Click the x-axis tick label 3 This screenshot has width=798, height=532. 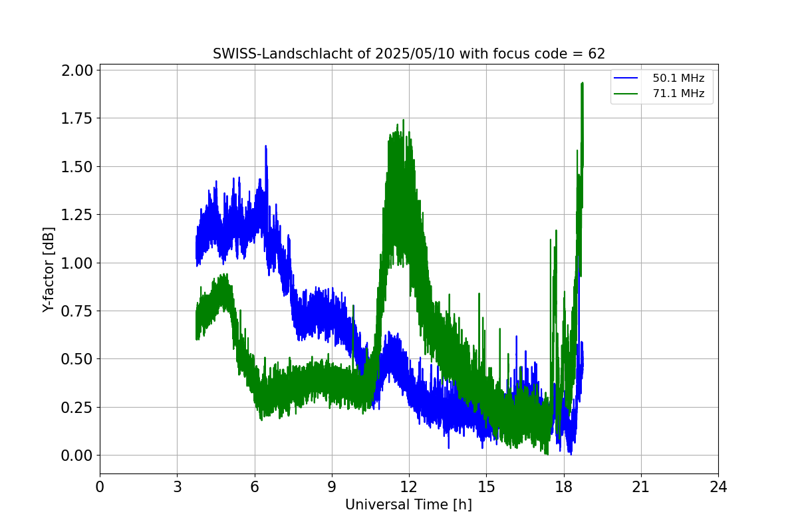(x=177, y=487)
